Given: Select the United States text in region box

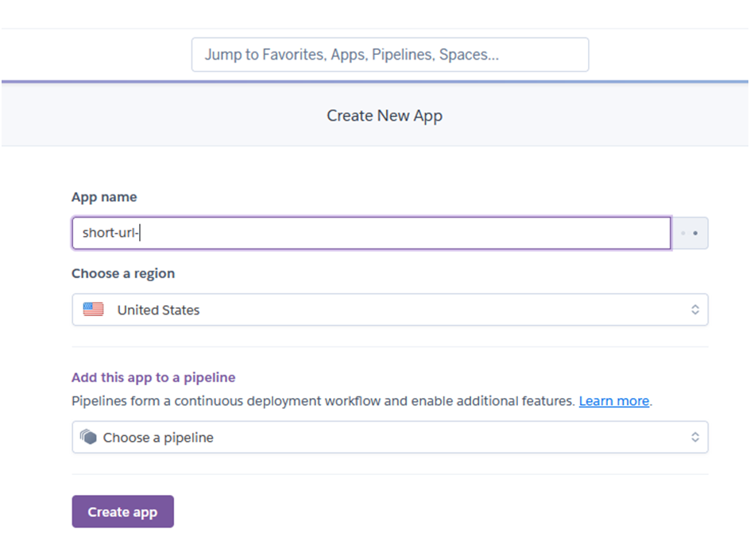Looking at the screenshot, I should (158, 310).
